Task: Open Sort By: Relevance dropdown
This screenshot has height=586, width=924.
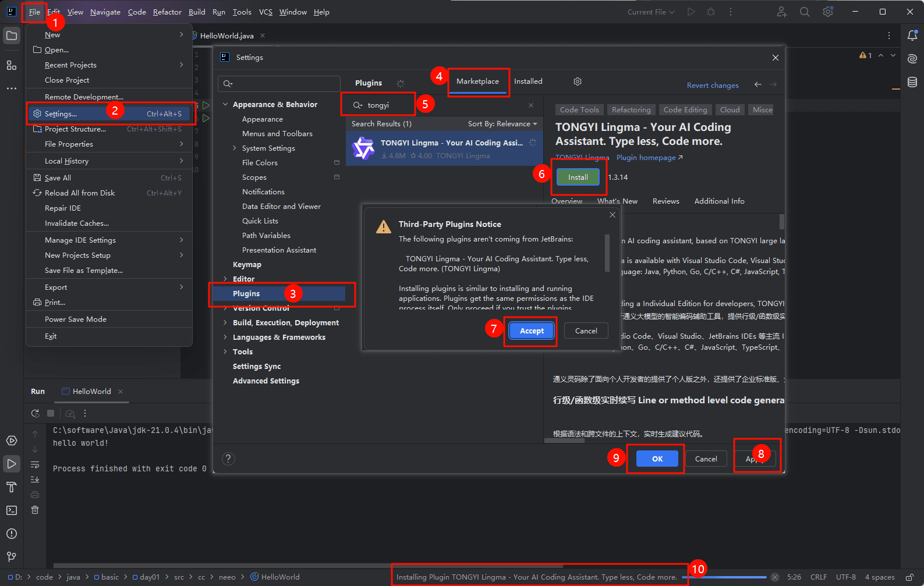Action: pos(502,124)
